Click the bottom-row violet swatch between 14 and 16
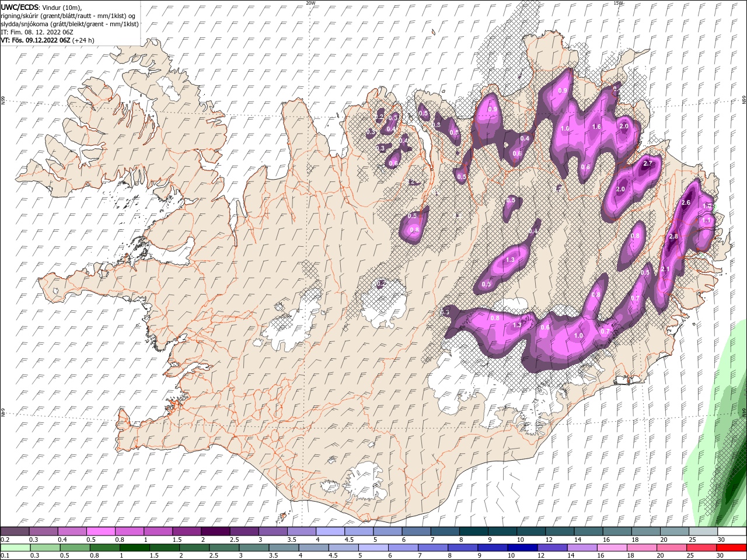This screenshot has width=747, height=560. [x=581, y=547]
